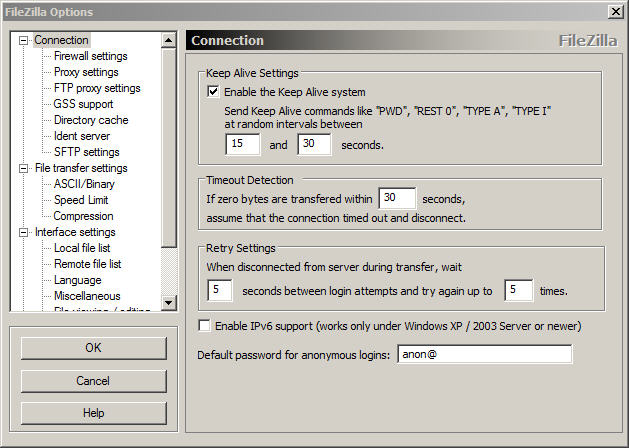Collapse the Connection tree node
629x448 pixels.
coord(24,41)
